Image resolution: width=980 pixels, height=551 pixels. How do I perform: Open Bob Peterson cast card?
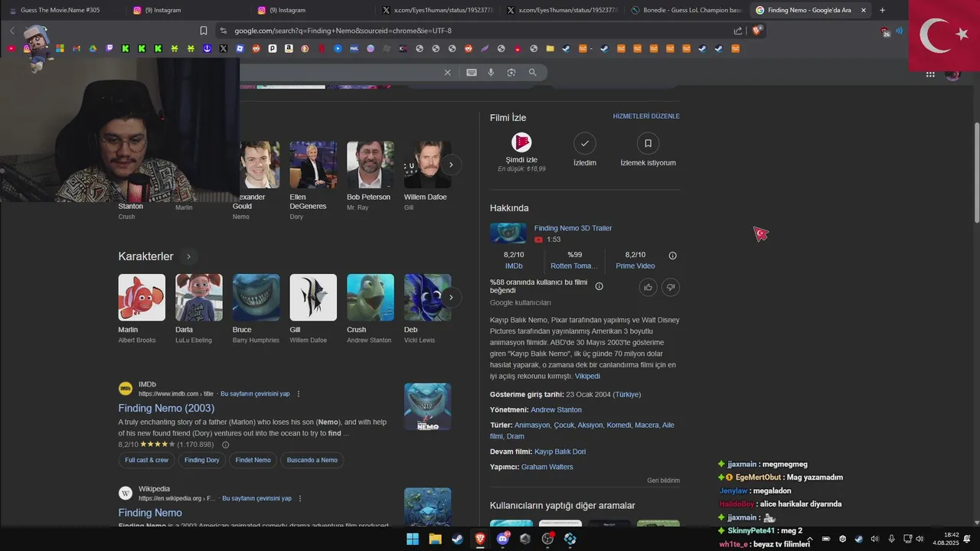coord(371,176)
